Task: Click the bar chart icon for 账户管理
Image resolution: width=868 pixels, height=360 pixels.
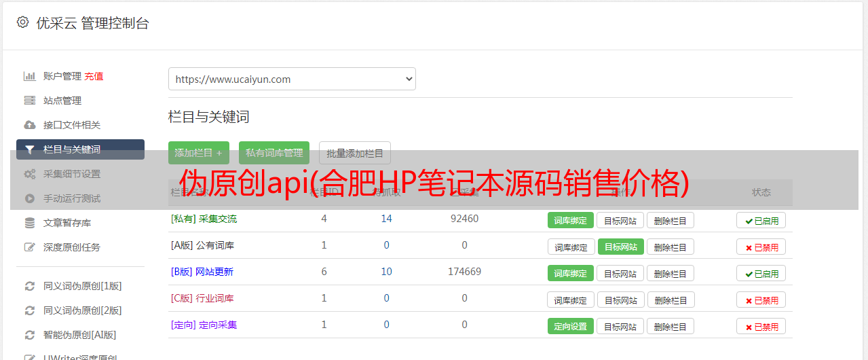Action: tap(29, 76)
